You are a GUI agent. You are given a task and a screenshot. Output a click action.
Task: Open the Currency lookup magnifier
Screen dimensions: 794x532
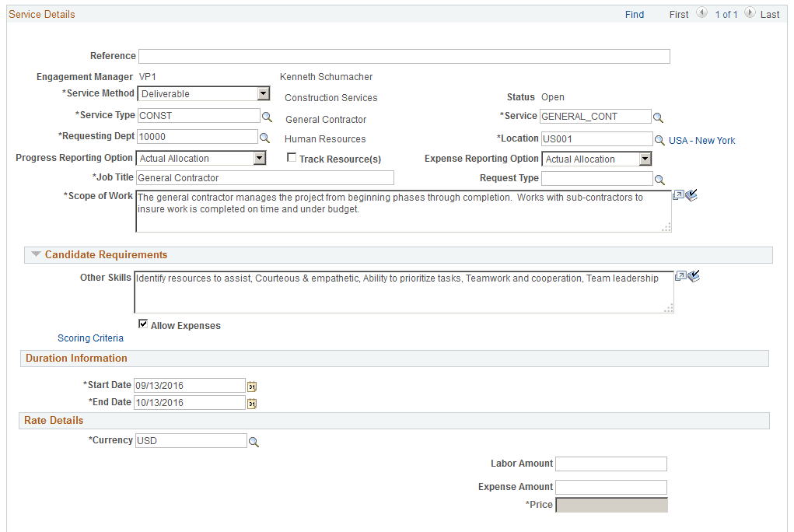point(254,440)
